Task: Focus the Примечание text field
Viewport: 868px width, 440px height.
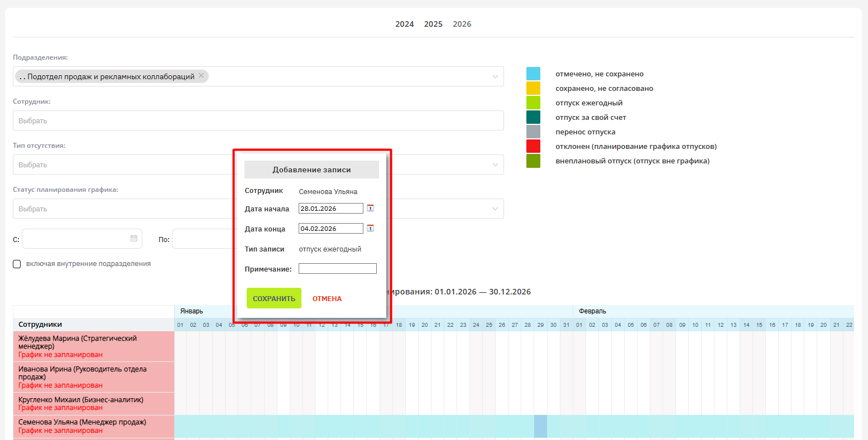Action: pos(337,269)
